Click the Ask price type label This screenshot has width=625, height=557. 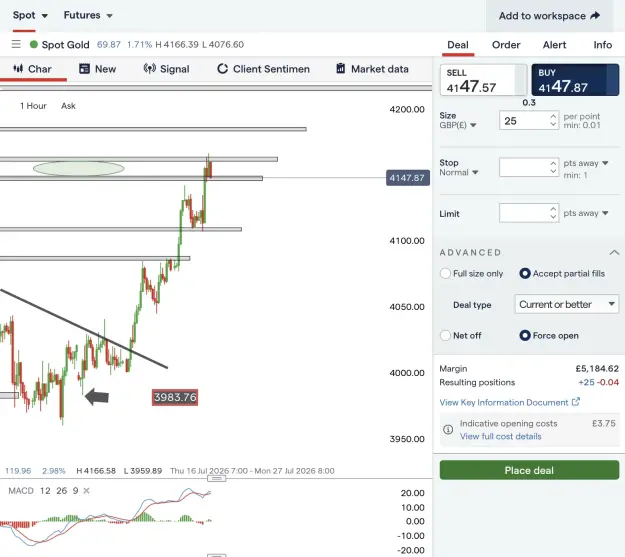pyautogui.click(x=68, y=106)
